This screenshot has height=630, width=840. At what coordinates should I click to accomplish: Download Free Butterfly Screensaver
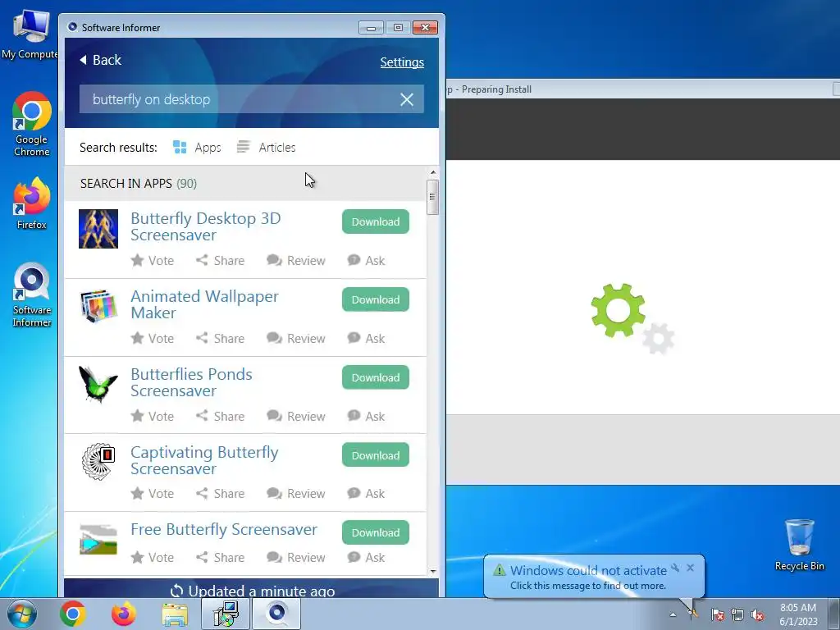376,532
